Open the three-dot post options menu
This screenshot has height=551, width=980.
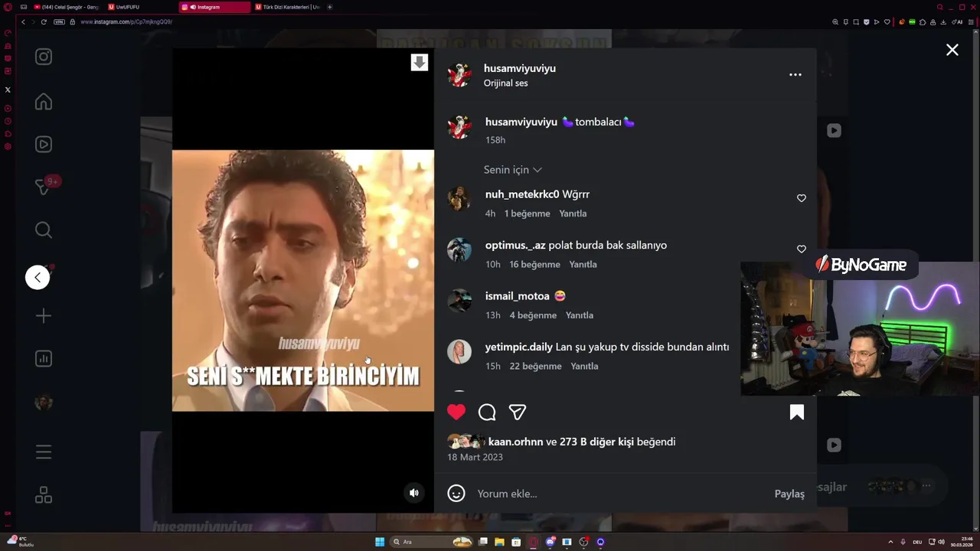coord(795,75)
